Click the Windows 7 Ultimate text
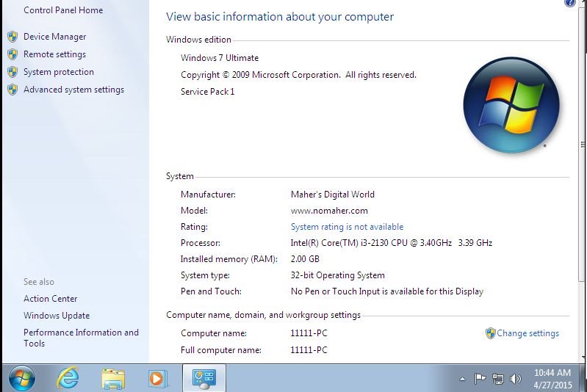 220,58
